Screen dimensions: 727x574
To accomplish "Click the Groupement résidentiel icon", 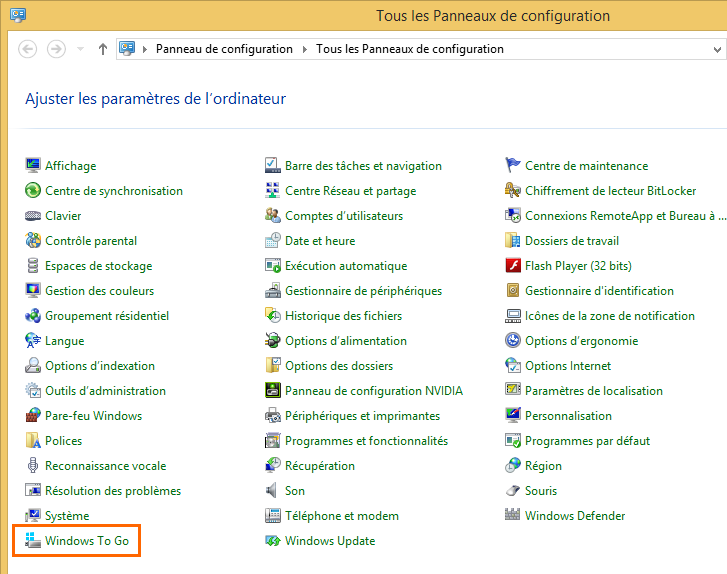I will pos(33,315).
